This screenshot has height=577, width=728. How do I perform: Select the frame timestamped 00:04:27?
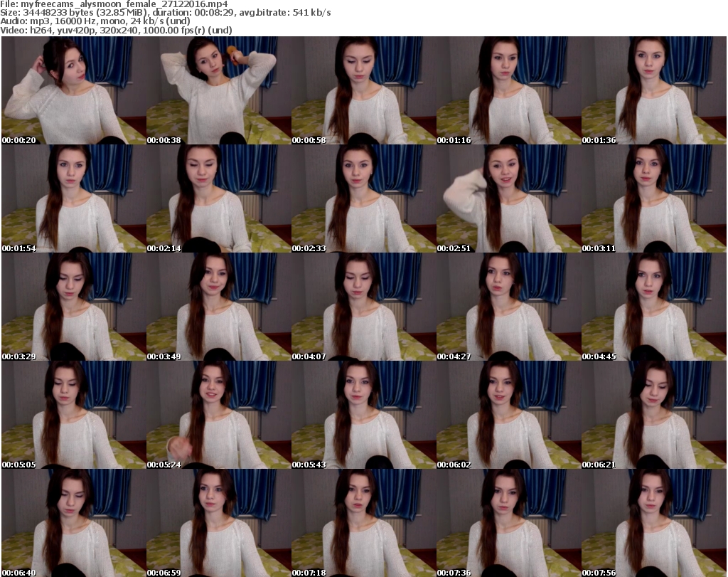(x=509, y=307)
